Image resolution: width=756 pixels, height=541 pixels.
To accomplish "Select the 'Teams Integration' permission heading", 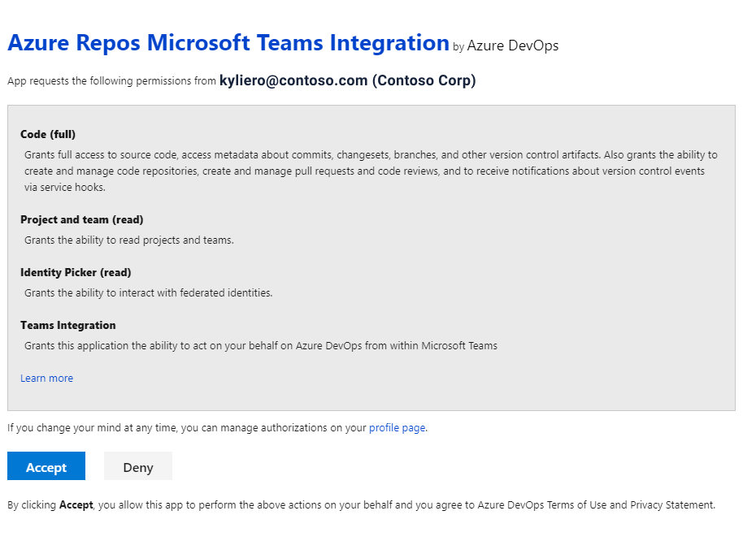I will click(x=68, y=325).
